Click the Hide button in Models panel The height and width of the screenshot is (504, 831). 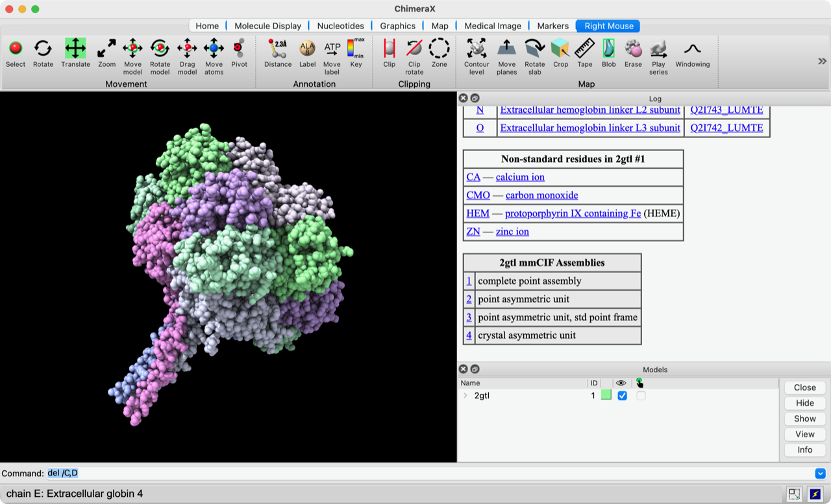point(804,403)
